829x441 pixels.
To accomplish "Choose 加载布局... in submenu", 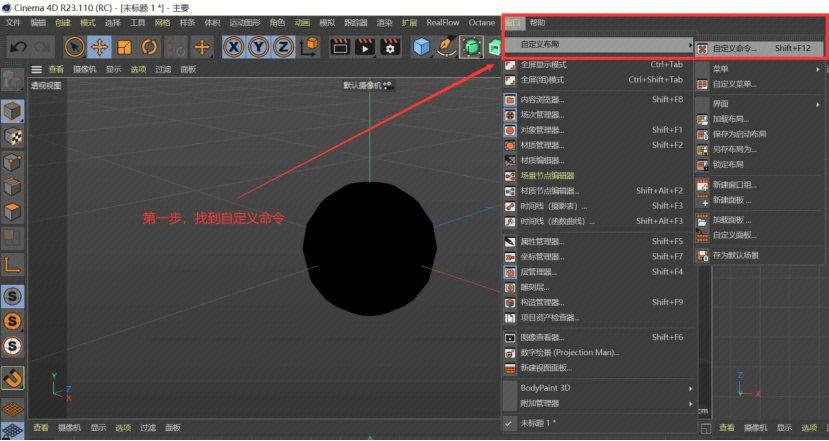I will [760, 119].
